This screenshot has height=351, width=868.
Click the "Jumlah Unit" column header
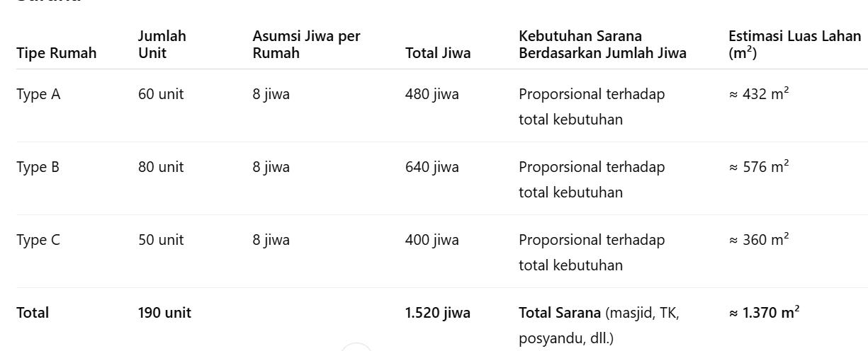point(162,45)
